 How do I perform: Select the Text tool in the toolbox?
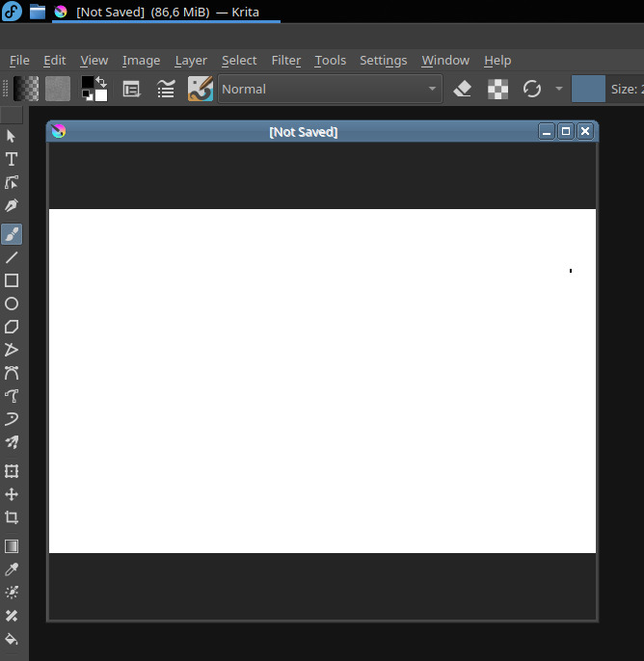coord(12,159)
